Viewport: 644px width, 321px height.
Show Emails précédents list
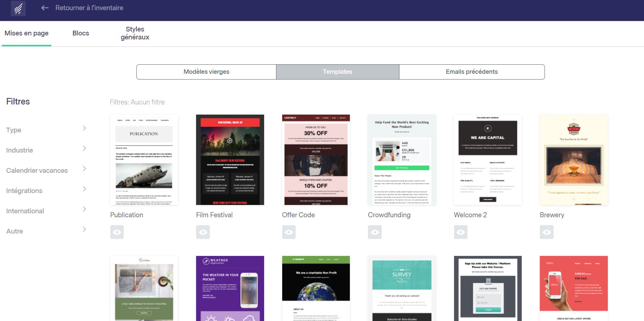[471, 72]
